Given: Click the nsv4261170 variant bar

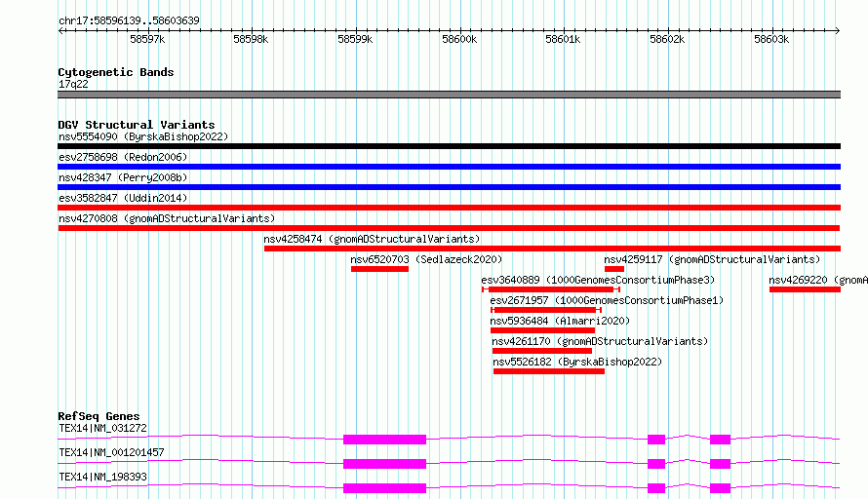Looking at the screenshot, I should [542, 351].
